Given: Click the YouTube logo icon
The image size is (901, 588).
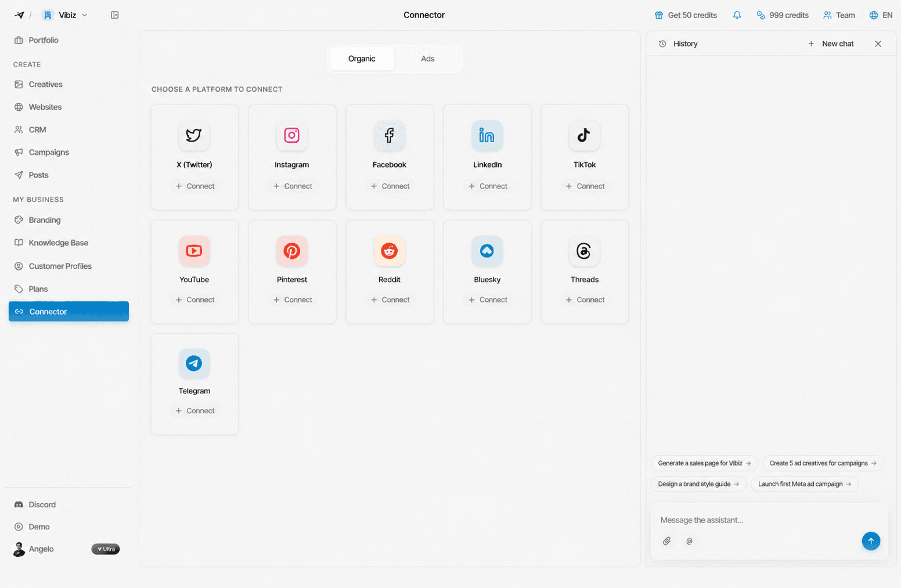Looking at the screenshot, I should pos(194,251).
